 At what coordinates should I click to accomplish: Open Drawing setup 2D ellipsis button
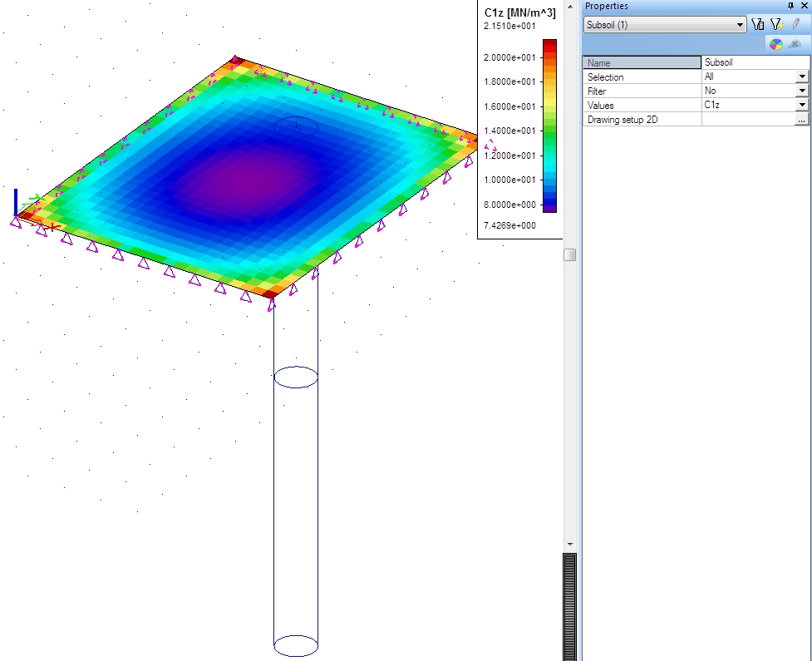(801, 120)
